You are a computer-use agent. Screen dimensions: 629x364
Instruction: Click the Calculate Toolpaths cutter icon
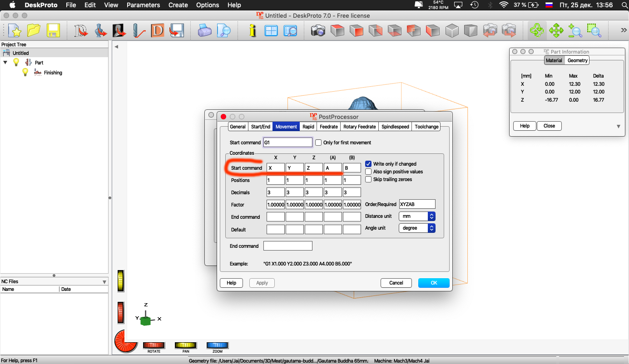point(139,31)
